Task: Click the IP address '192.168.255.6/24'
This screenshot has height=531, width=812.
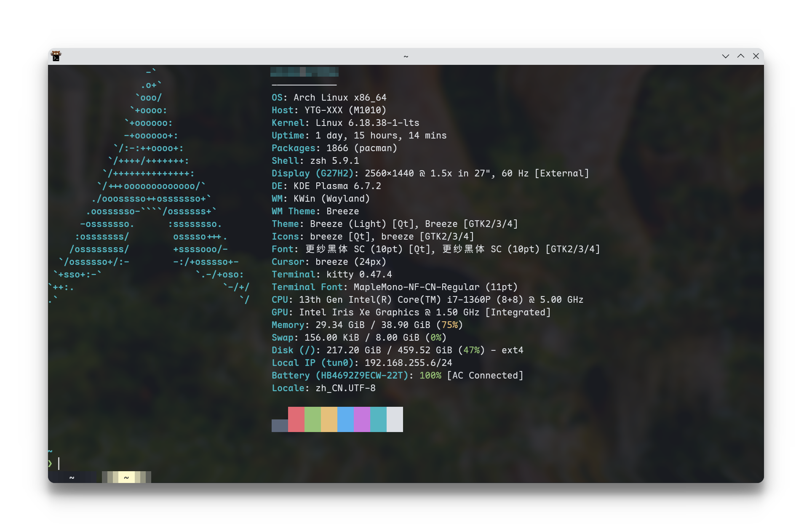Action: point(409,363)
